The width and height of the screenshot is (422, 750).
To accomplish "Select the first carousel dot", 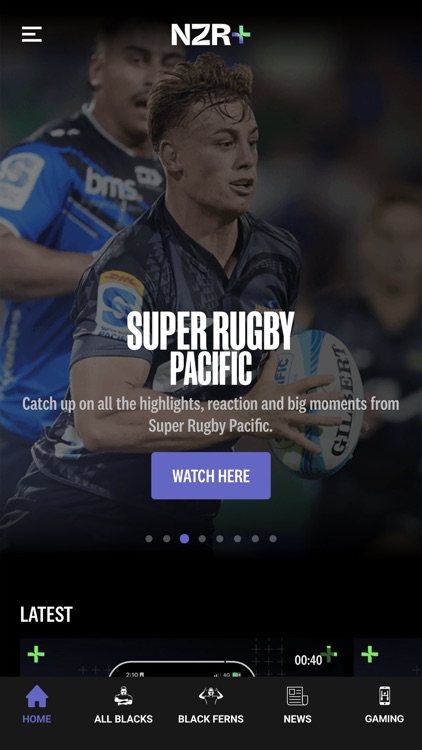I will [149, 539].
